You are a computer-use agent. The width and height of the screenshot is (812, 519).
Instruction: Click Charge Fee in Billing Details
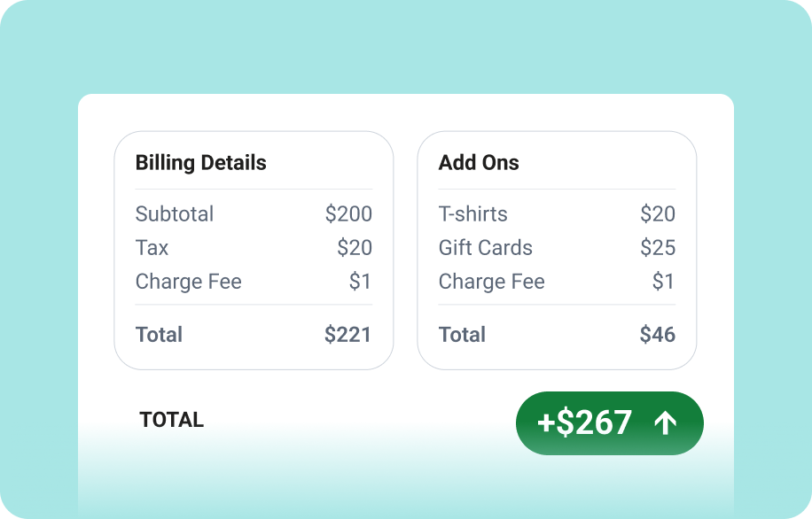189,282
